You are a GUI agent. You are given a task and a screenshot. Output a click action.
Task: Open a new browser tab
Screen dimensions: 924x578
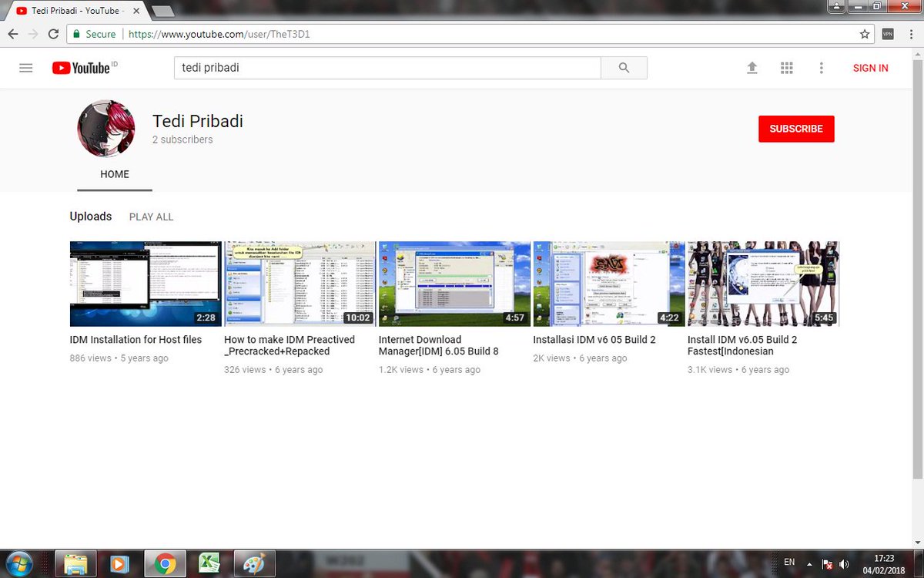162,11
